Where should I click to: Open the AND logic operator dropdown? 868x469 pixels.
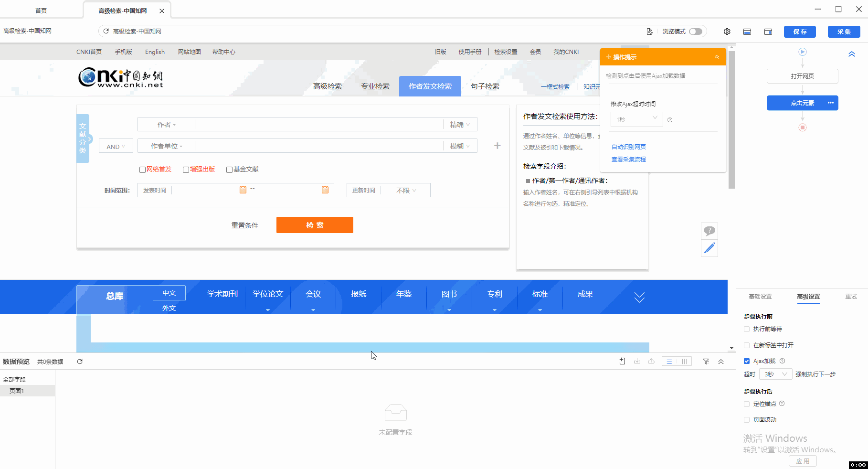pos(116,147)
